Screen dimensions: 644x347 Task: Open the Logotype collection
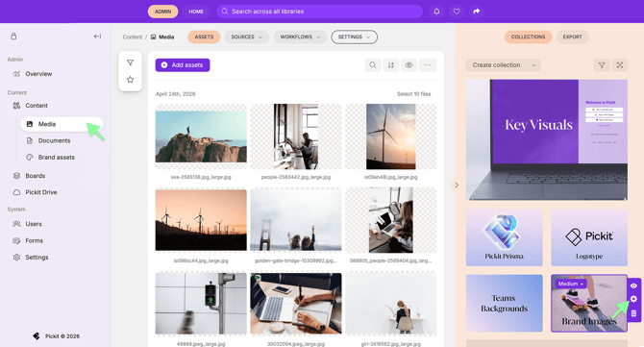point(589,237)
